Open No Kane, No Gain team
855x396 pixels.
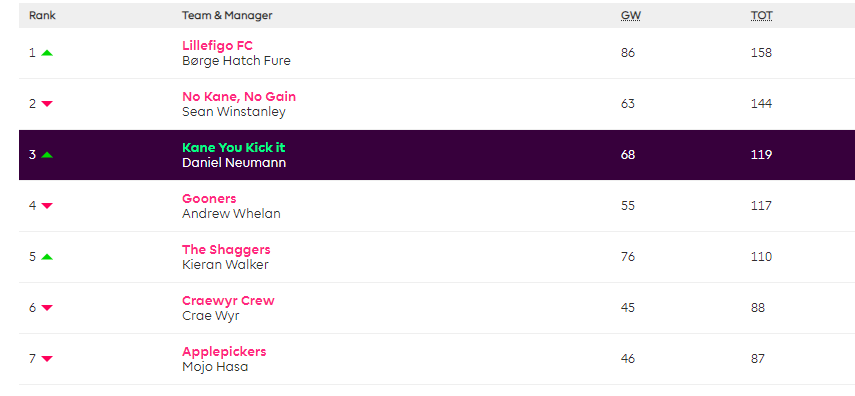pos(239,97)
